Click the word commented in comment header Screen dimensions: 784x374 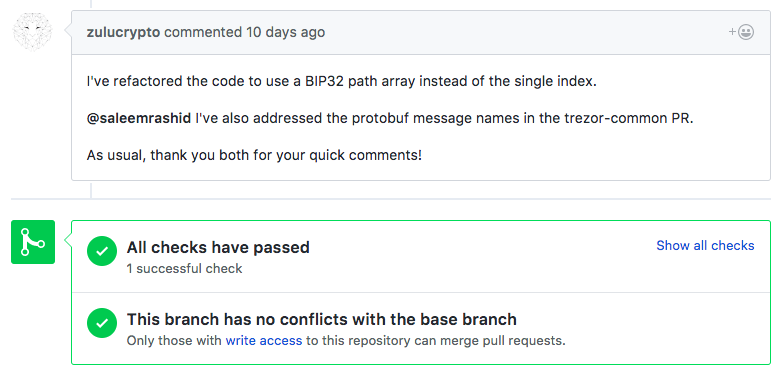203,32
